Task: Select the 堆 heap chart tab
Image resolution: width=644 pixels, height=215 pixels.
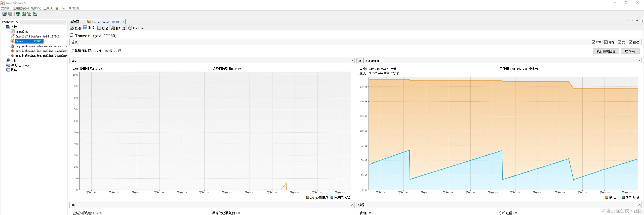Action: (360, 61)
